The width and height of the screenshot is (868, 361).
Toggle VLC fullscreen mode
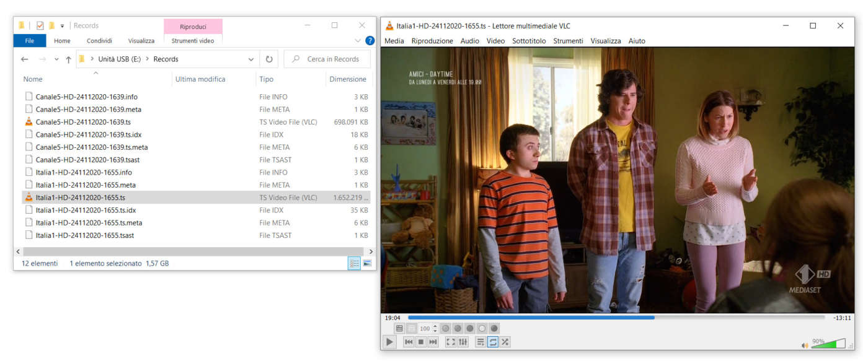[x=451, y=342]
